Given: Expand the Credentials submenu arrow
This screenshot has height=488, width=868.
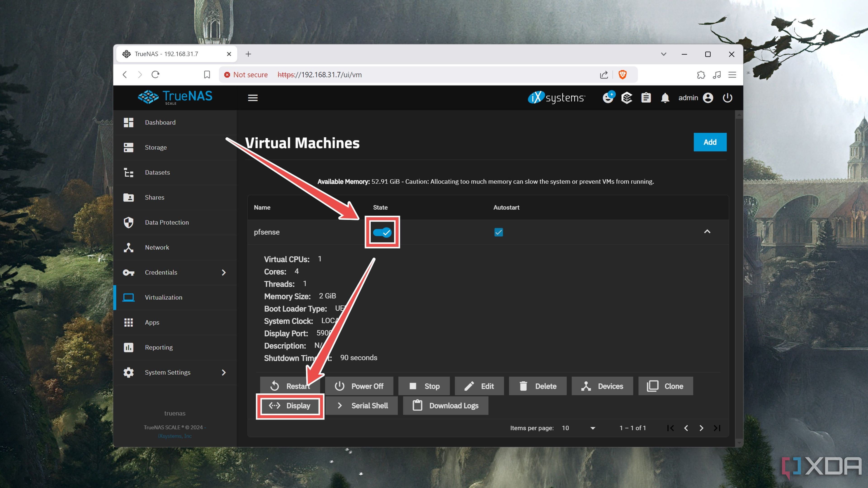Looking at the screenshot, I should click(x=224, y=272).
